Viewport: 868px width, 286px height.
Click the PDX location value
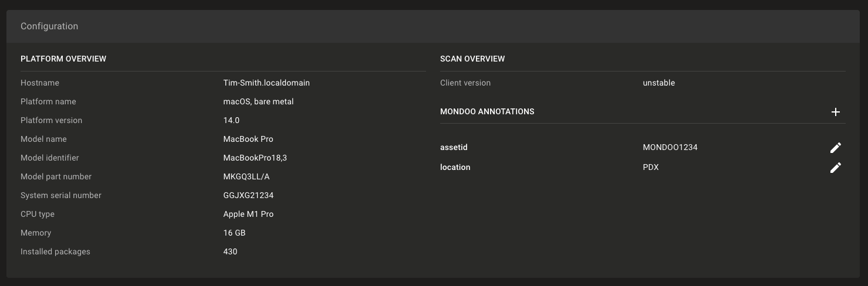(x=651, y=168)
